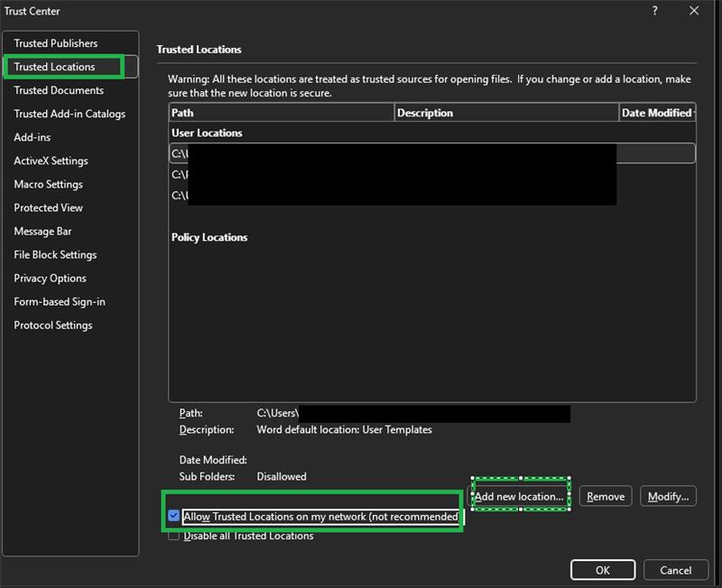722x588 pixels.
Task: Click Add new location button
Action: tap(520, 496)
